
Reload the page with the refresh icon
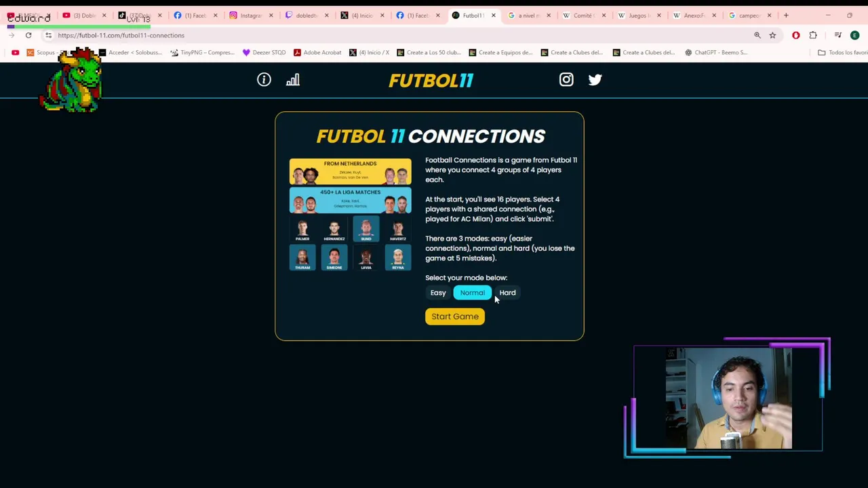pos(28,35)
